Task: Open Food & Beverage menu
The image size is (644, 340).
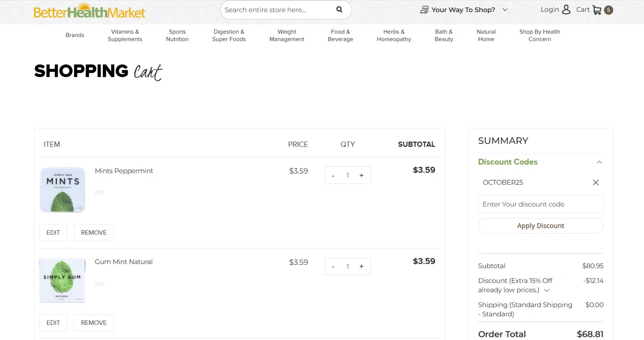Action: (340, 35)
